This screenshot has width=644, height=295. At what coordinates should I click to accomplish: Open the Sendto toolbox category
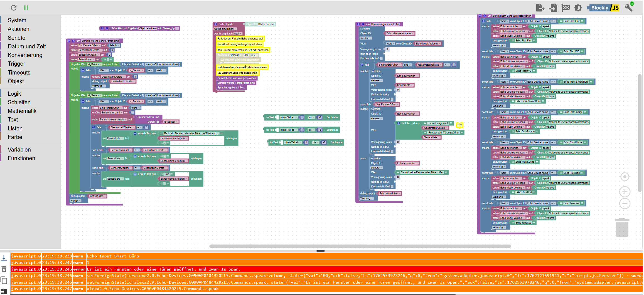coord(16,38)
